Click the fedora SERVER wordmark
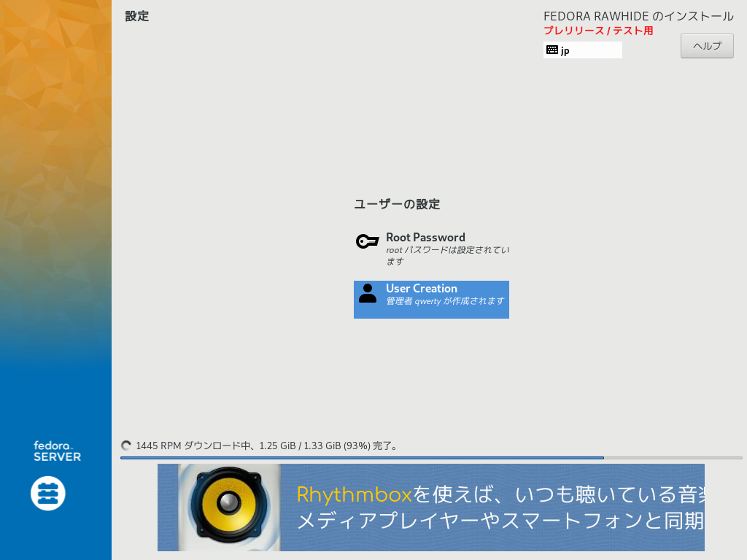Viewport: 747px width, 560px height. click(x=57, y=451)
